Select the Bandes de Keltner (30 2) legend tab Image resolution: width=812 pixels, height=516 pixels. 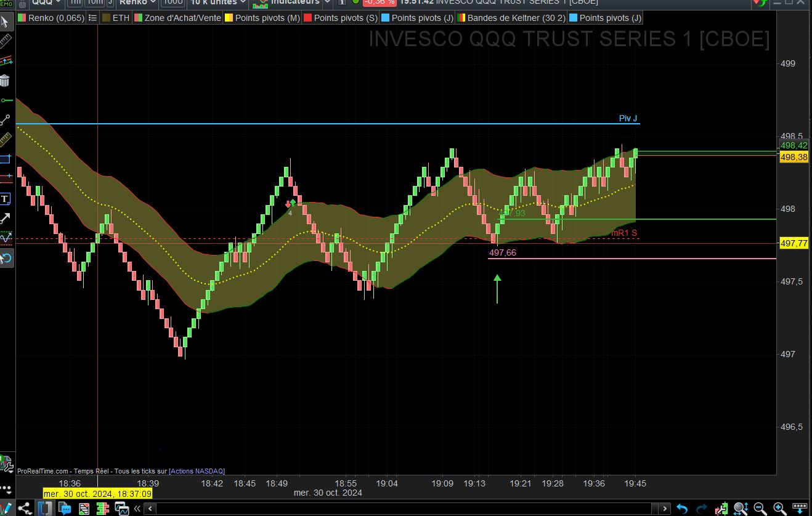510,18
